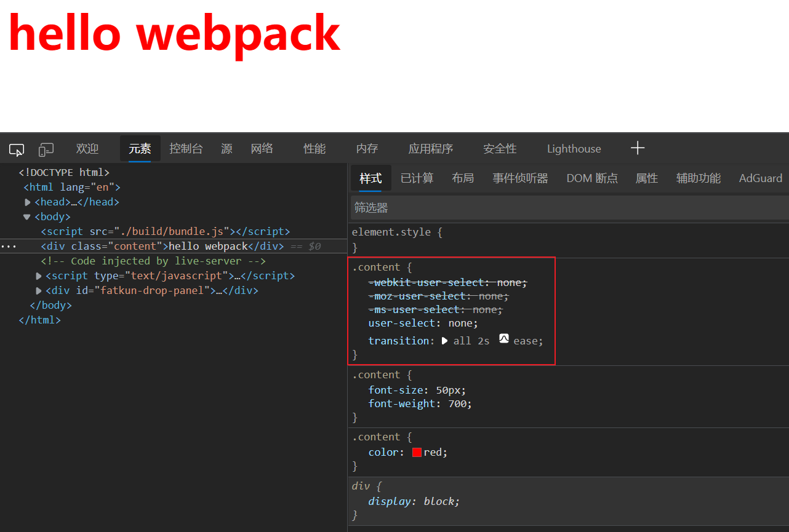Click the -ms-user-select declaration
This screenshot has height=532, width=789.
coord(436,310)
